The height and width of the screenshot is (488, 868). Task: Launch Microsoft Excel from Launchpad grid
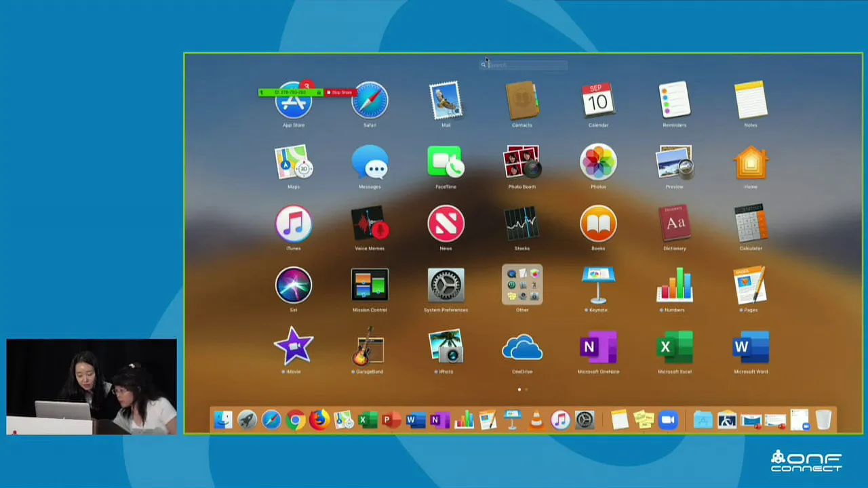click(x=674, y=347)
